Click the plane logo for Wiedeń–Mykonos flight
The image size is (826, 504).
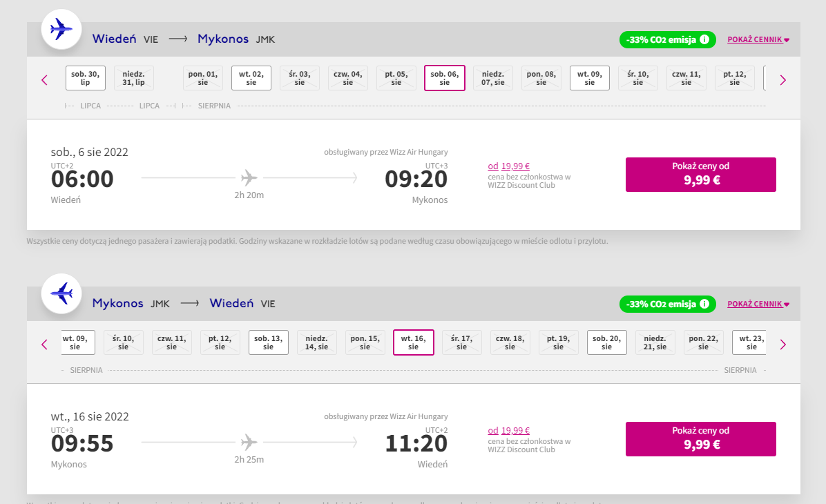coord(61,30)
